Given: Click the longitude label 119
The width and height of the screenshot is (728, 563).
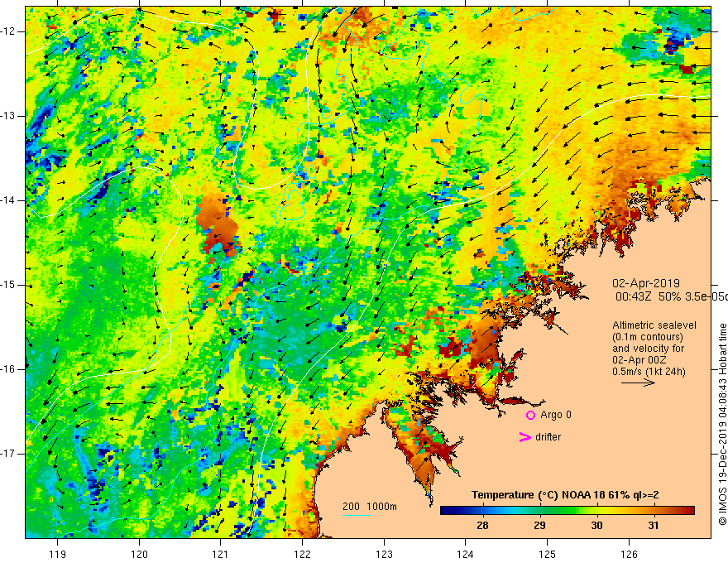Looking at the screenshot, I should coord(58,554).
